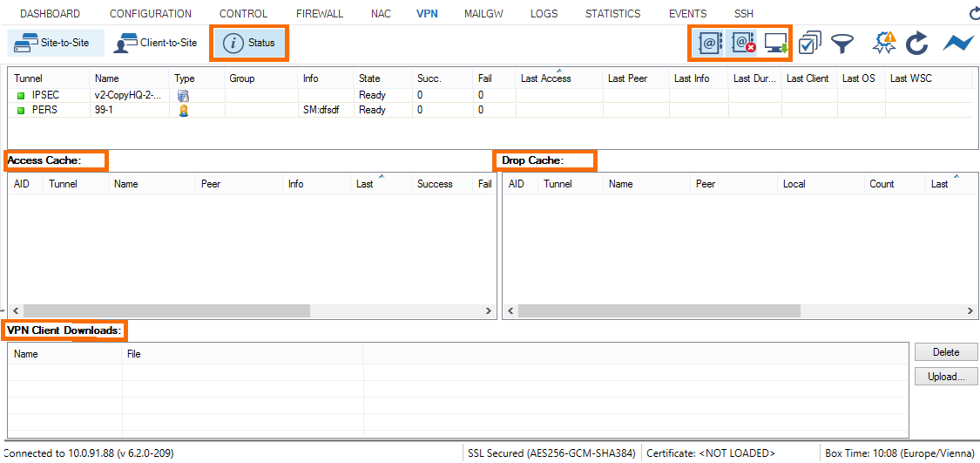The width and height of the screenshot is (980, 463).
Task: Click the green status square for PERS
Action: point(21,111)
